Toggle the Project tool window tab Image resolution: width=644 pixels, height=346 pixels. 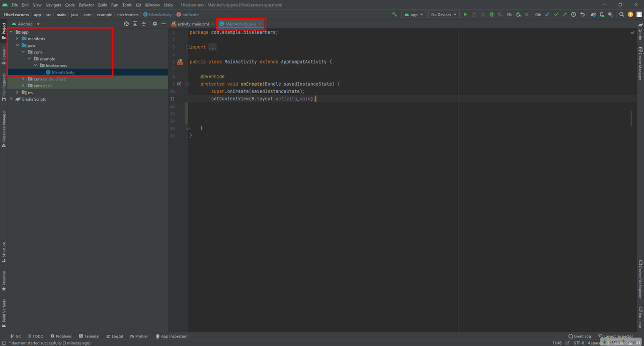pos(4,31)
